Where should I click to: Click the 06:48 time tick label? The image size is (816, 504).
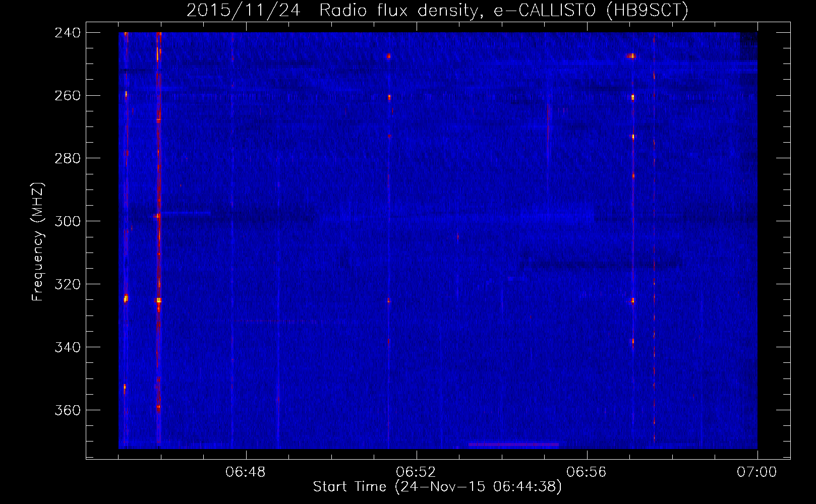[246, 472]
